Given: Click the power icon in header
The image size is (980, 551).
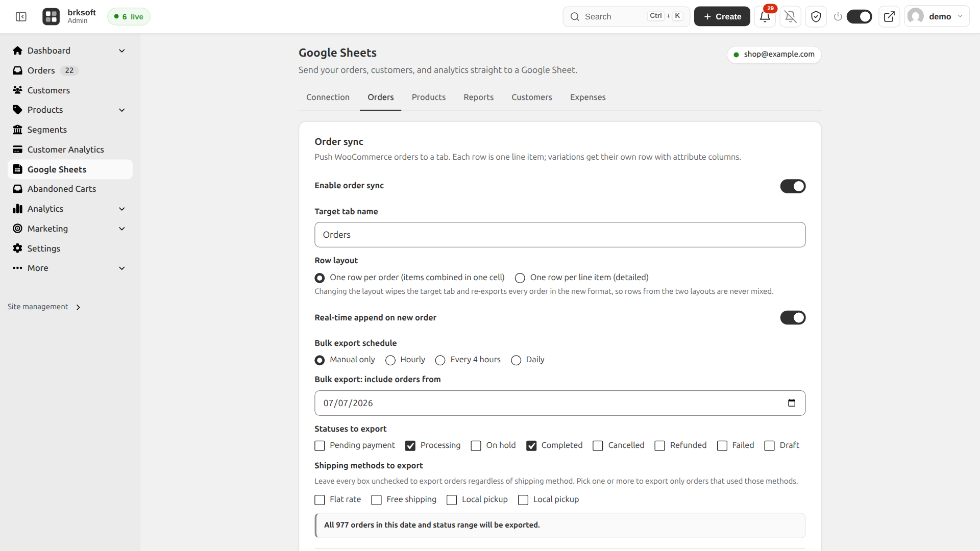Looking at the screenshot, I should tap(838, 17).
